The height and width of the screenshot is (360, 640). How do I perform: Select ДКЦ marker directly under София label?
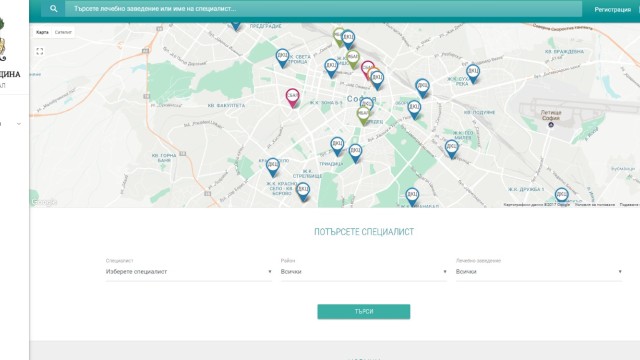[367, 104]
